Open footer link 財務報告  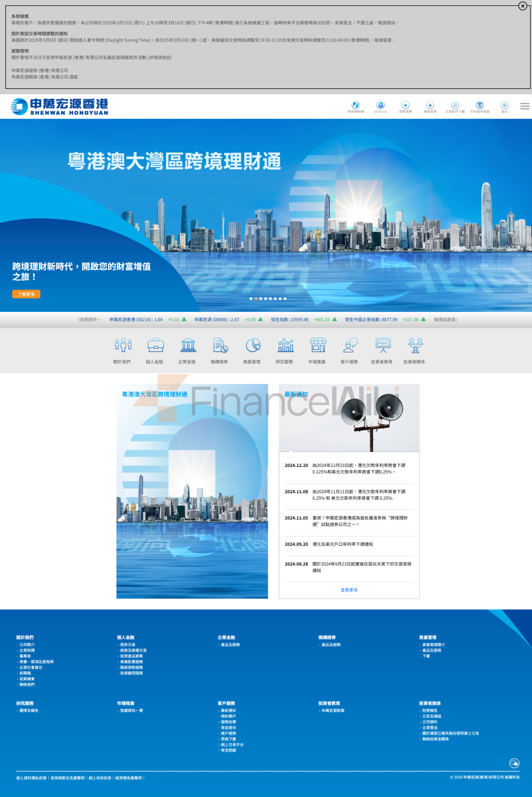click(430, 711)
